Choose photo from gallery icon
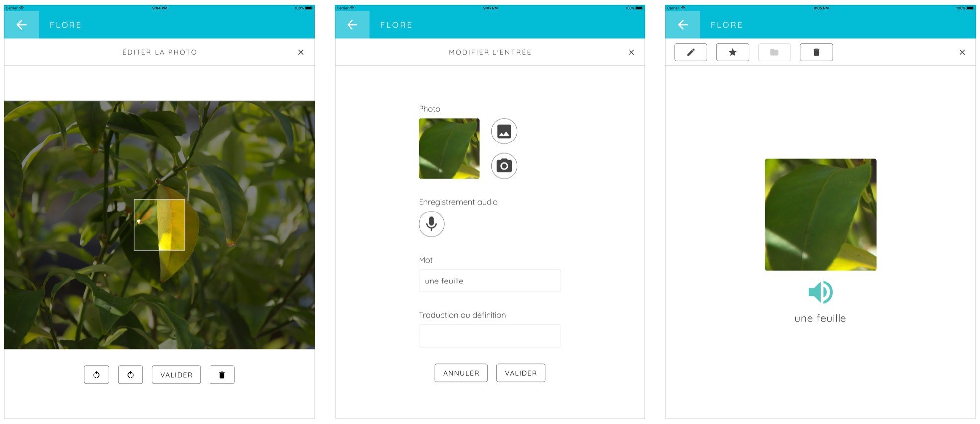 click(504, 132)
